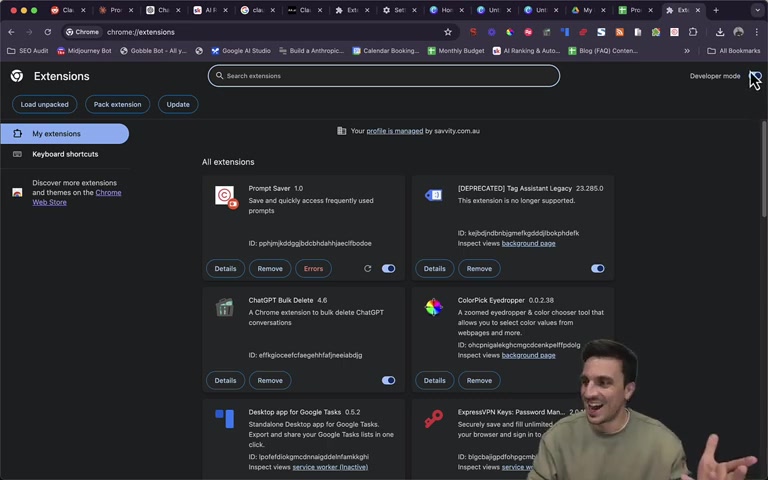The height and width of the screenshot is (480, 768).
Task: Click the ColorPick Eyedropper toolbar icon
Action: (x=510, y=32)
